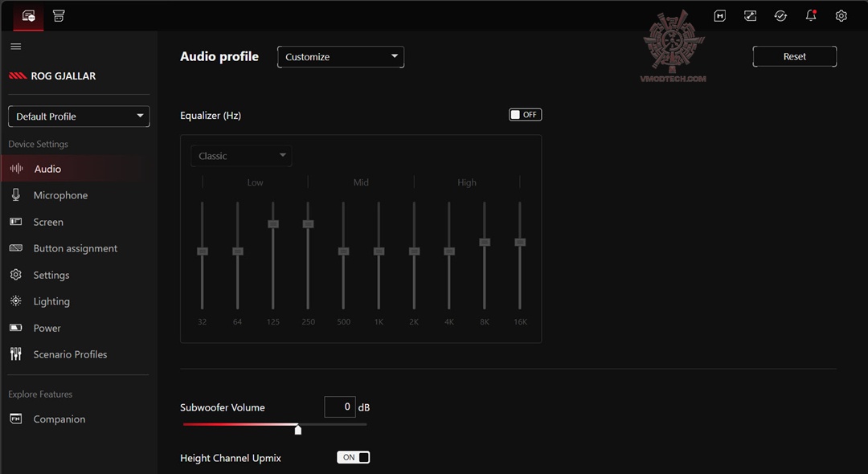Screen dimensions: 868x474
Task: Open the devices tab icon at top left
Action: point(28,16)
